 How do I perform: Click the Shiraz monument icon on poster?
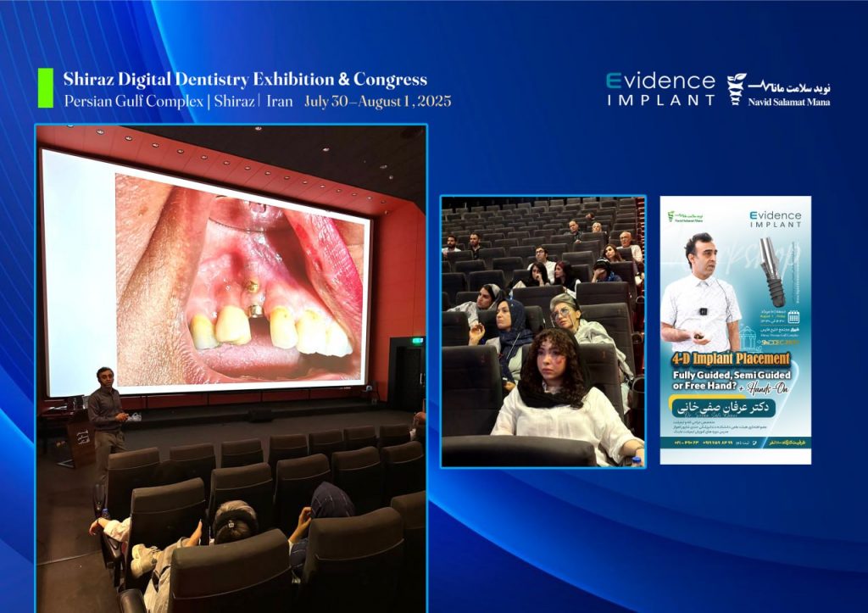click(x=747, y=337)
